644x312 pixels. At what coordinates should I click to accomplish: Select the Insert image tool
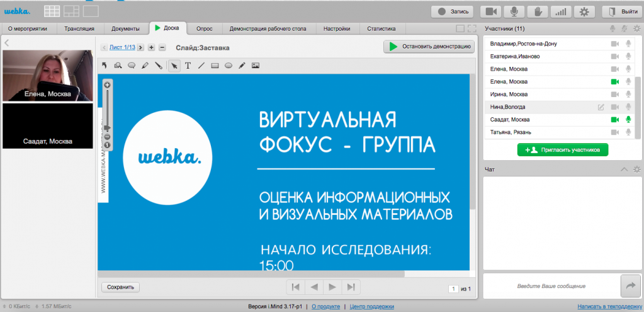256,66
